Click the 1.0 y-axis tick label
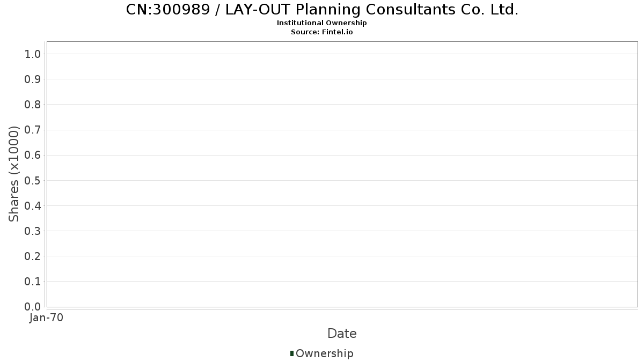 click(x=33, y=54)
